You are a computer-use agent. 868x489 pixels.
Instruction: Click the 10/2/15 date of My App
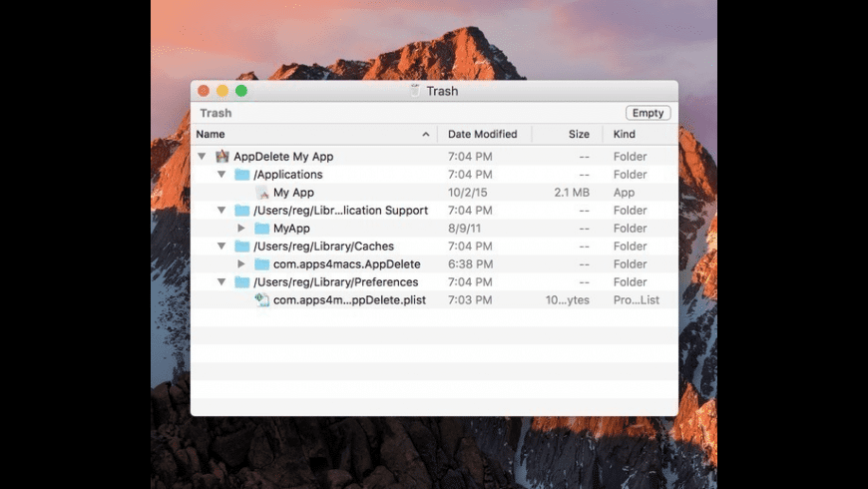point(467,193)
